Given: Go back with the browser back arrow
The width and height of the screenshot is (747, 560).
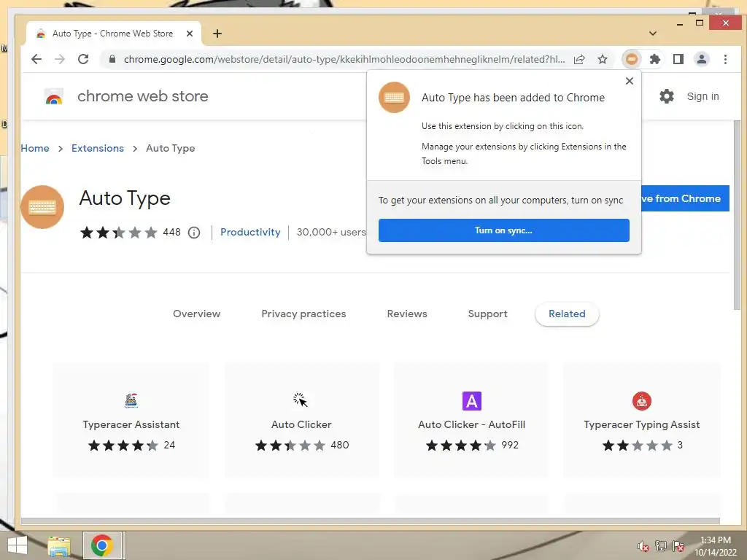Looking at the screenshot, I should [36, 59].
